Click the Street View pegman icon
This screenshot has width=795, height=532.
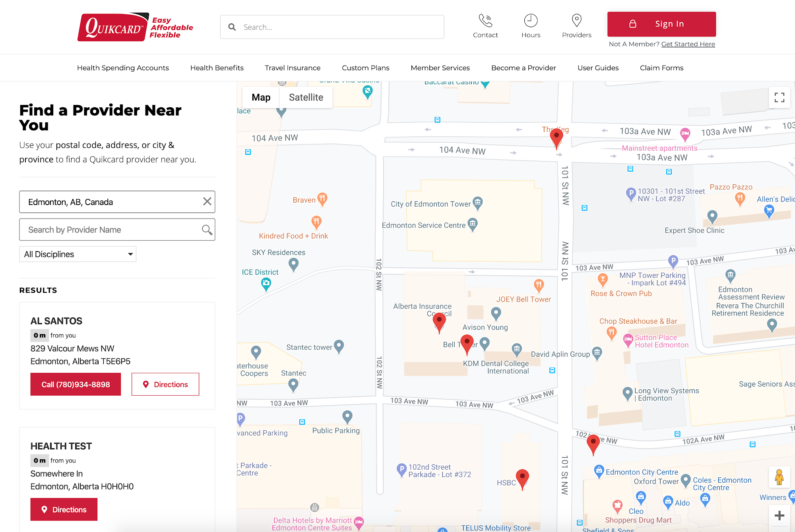coord(779,477)
